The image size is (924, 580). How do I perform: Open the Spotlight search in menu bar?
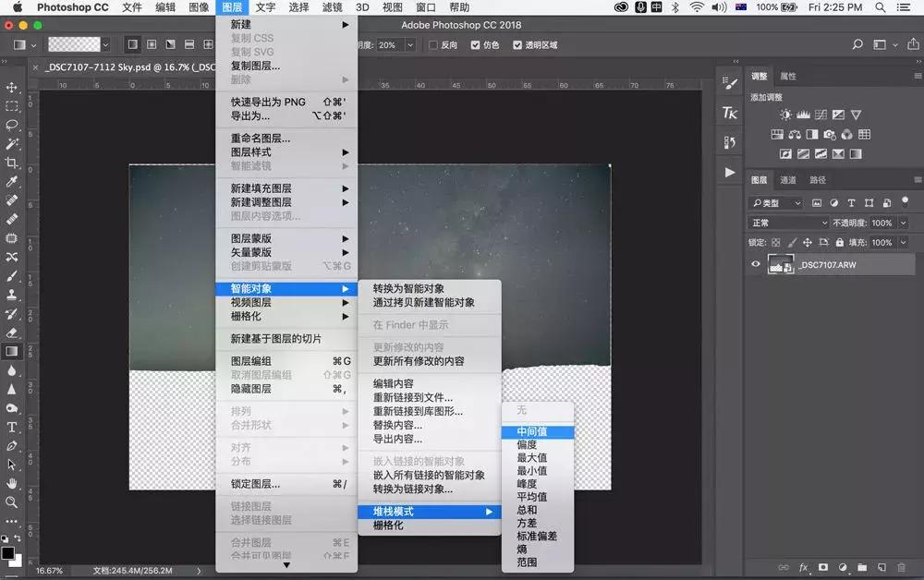pyautogui.click(x=881, y=7)
